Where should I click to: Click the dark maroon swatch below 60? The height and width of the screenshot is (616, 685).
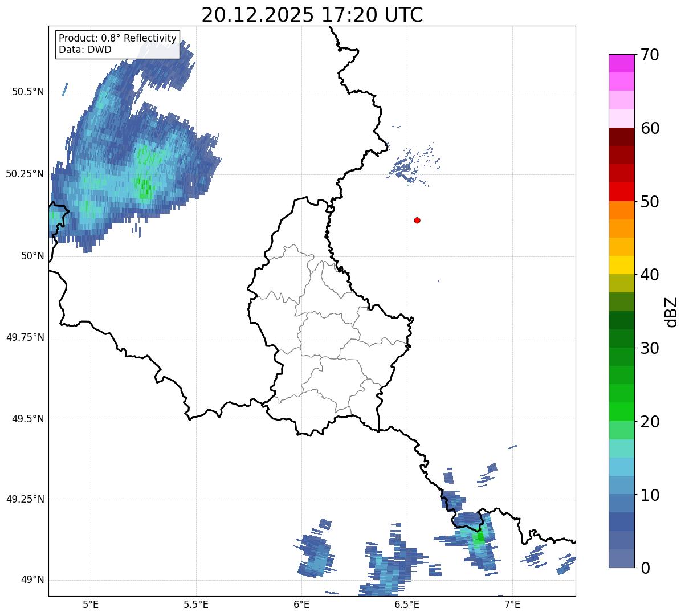click(x=622, y=137)
